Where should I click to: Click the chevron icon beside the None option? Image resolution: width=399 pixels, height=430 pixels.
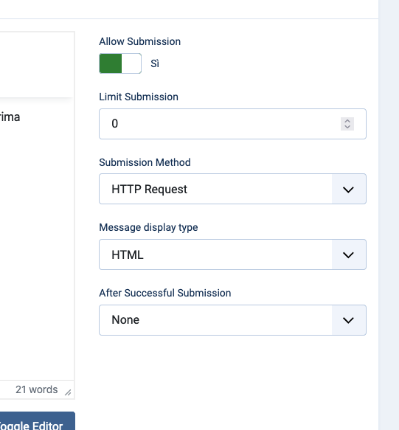pos(348,320)
